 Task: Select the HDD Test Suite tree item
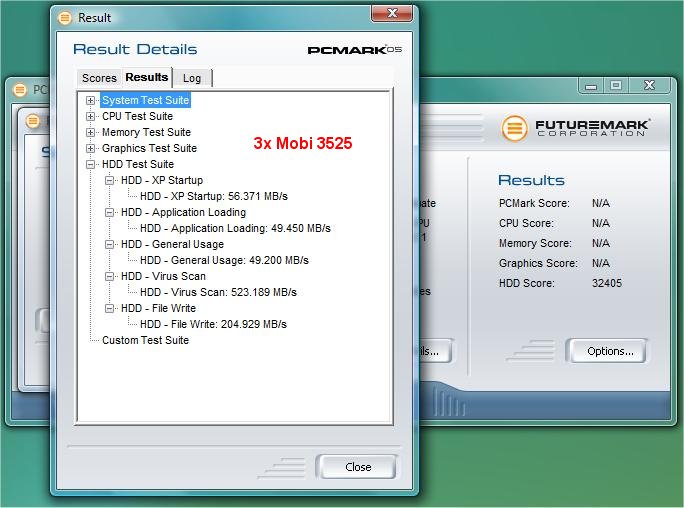[138, 164]
